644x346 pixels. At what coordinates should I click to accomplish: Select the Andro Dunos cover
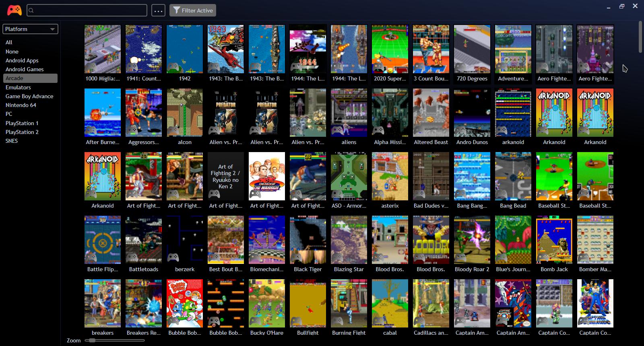click(472, 113)
